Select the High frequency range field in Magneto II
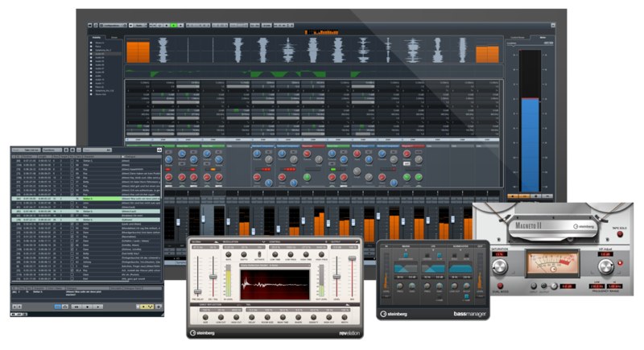 tap(614, 286)
